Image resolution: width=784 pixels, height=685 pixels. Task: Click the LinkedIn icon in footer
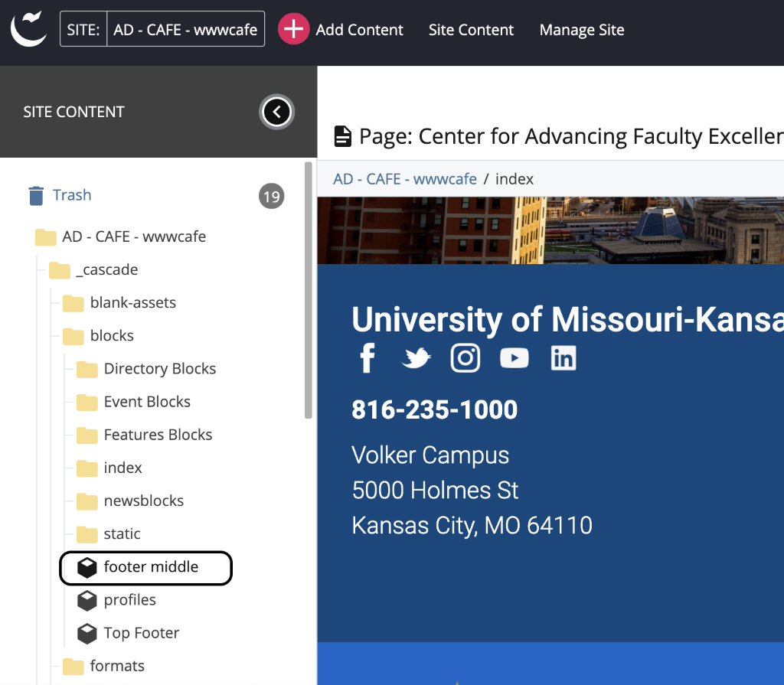[x=563, y=358]
